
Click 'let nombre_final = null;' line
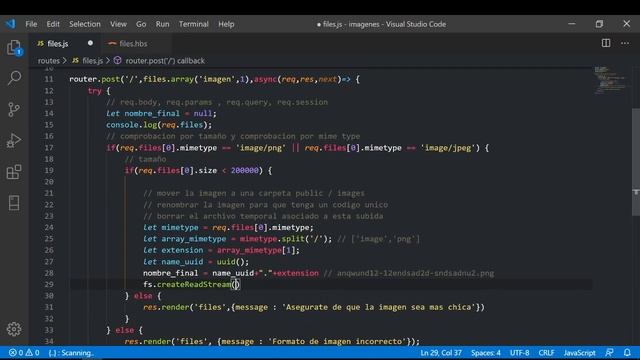[161, 113]
